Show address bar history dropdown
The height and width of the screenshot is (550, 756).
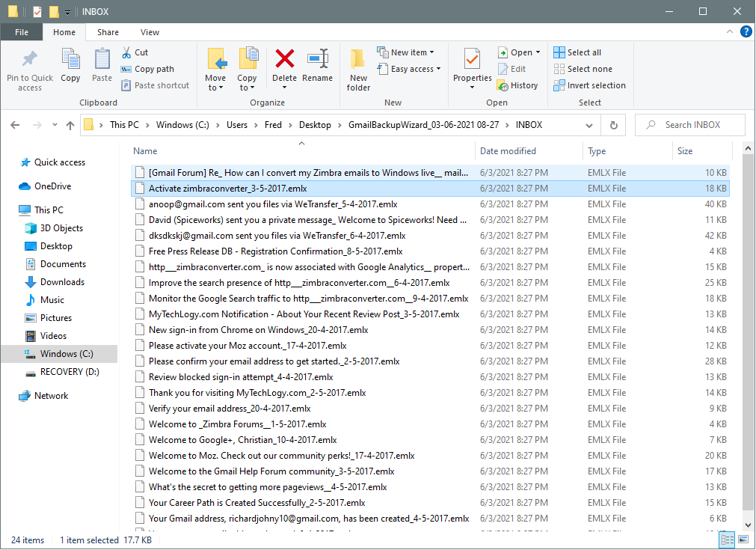click(588, 125)
